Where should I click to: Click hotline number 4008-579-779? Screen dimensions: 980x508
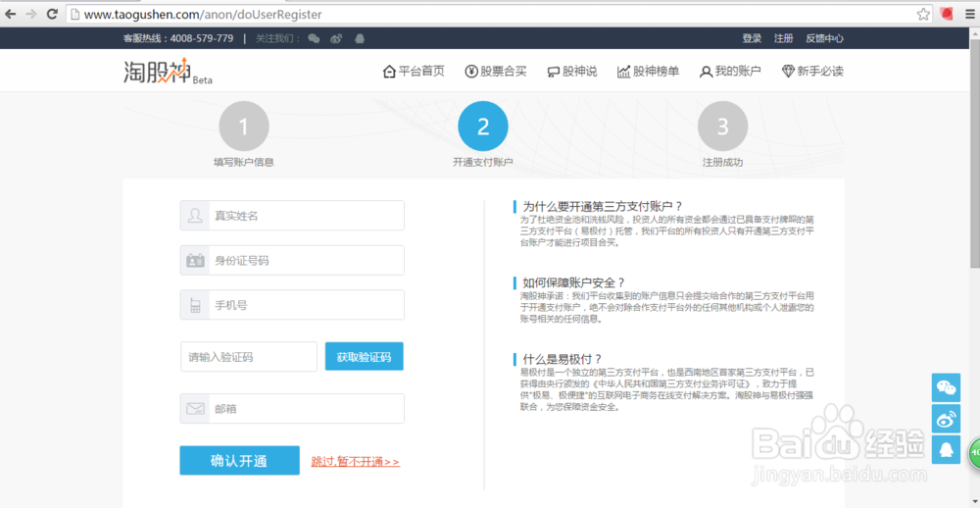tap(201, 38)
